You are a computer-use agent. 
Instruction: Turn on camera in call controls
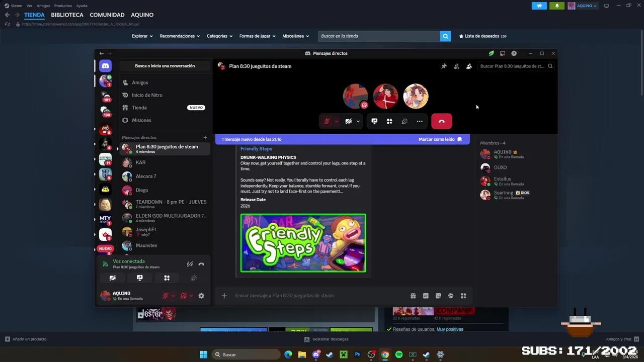[348, 121]
